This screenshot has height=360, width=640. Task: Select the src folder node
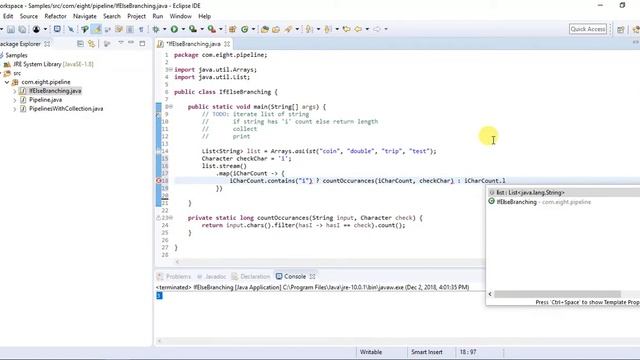(17, 73)
